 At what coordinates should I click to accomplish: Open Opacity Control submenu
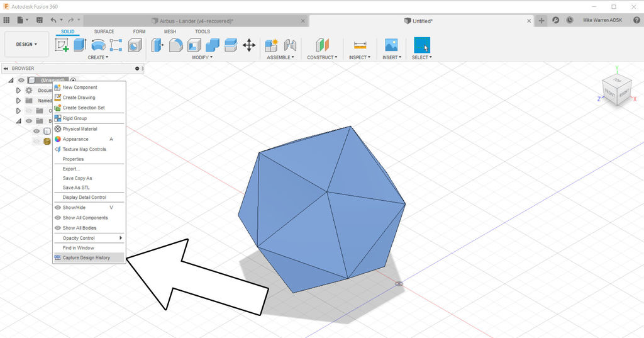click(x=89, y=238)
